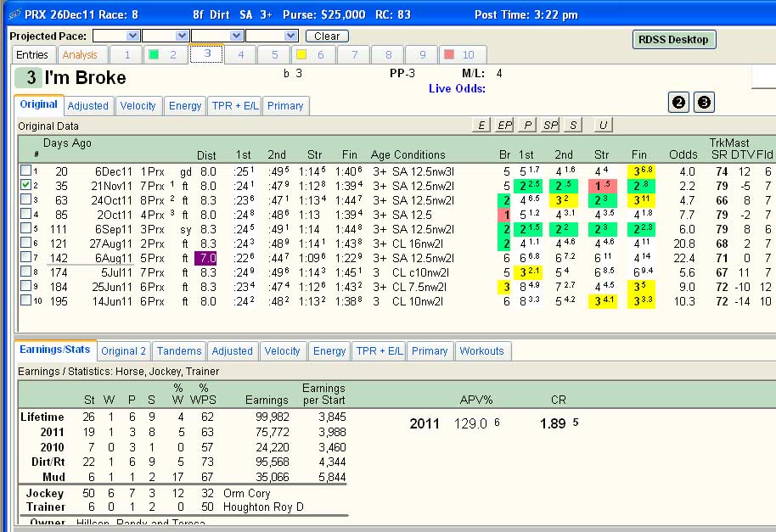Select horse tab 8
The height and width of the screenshot is (532, 776).
click(x=389, y=54)
